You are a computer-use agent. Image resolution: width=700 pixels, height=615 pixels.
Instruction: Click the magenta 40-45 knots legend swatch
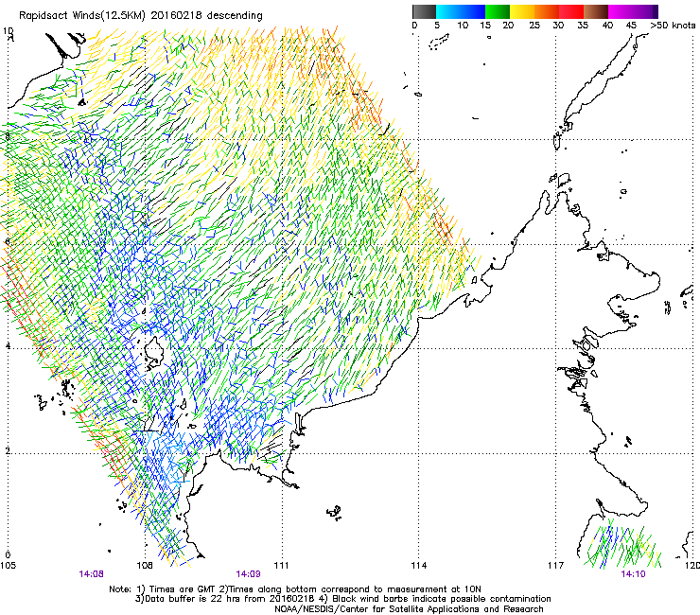coord(621,11)
